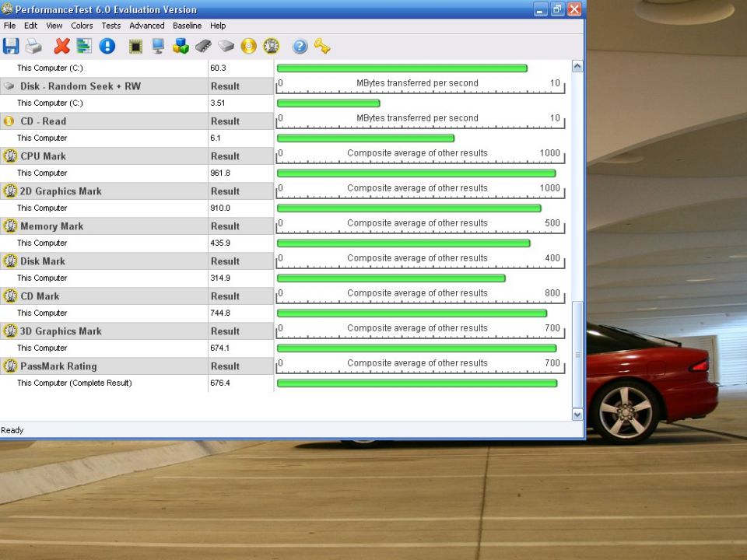Run the CD test gold disc icon

pyautogui.click(x=249, y=46)
